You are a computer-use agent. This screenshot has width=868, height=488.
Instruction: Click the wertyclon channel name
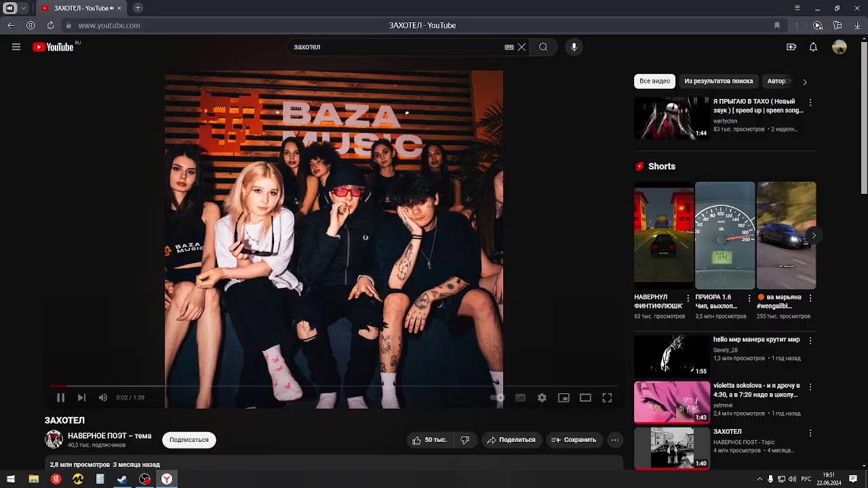[725, 121]
